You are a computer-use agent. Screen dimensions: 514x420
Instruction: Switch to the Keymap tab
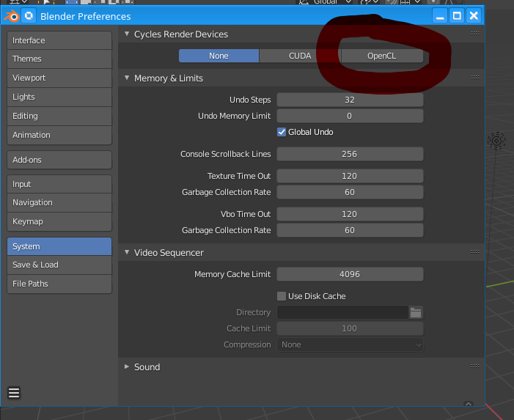pos(59,221)
